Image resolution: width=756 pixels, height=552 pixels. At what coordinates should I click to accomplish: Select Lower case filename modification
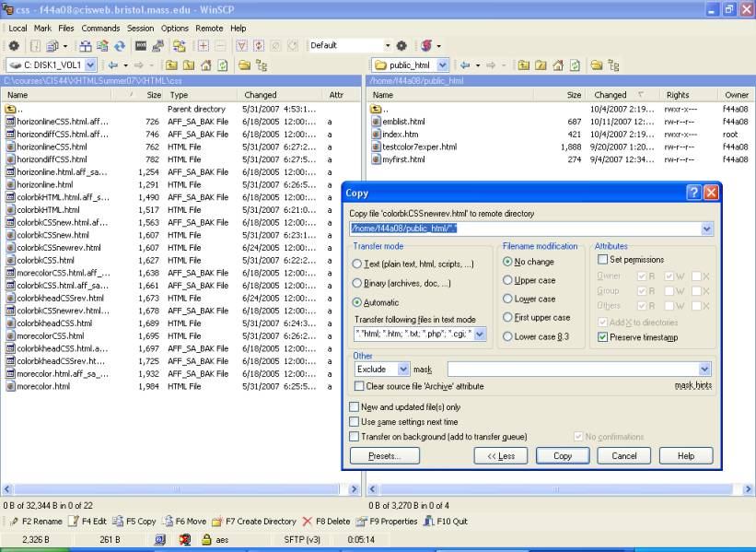(x=507, y=299)
